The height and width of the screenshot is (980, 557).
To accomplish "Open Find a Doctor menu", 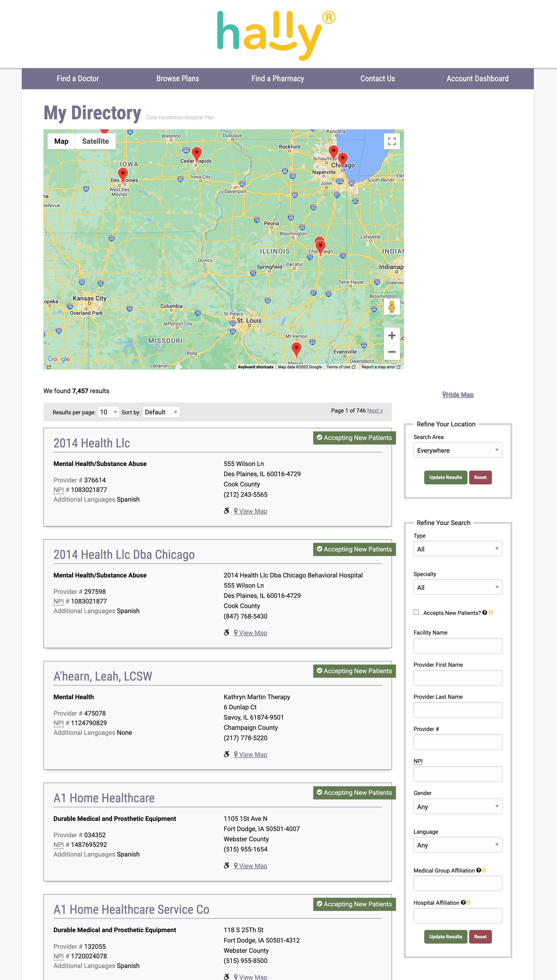I will (x=78, y=79).
